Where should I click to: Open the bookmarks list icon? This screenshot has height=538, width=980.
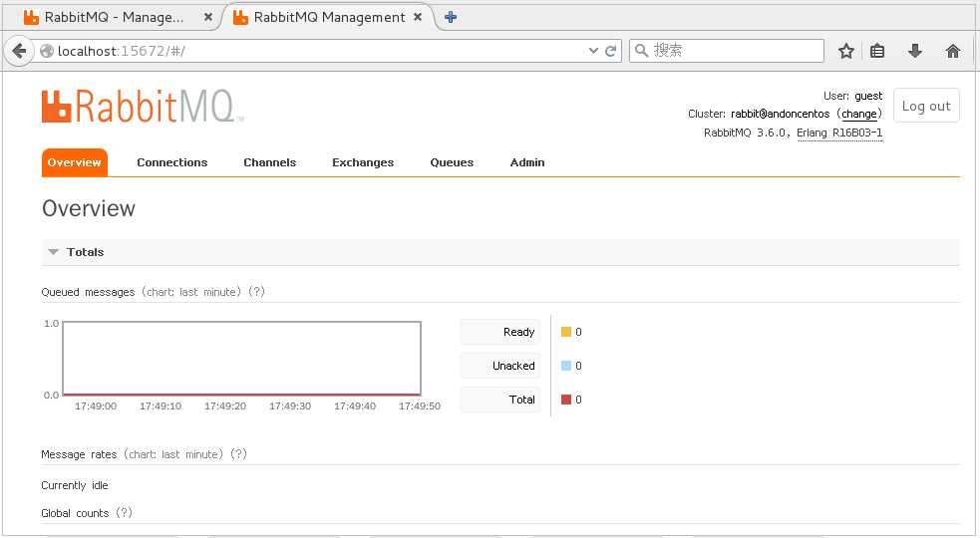tap(877, 51)
